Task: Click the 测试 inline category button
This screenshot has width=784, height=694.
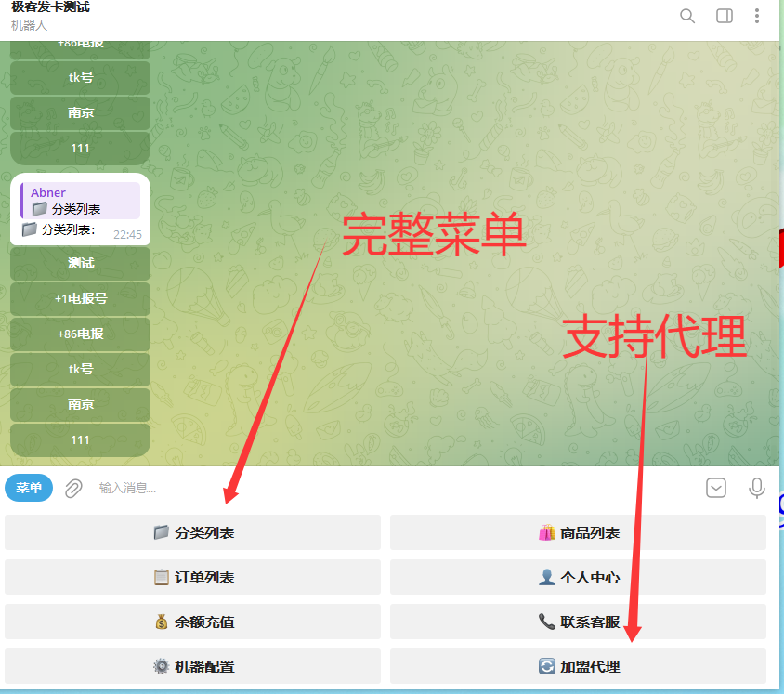Action: pos(81,264)
